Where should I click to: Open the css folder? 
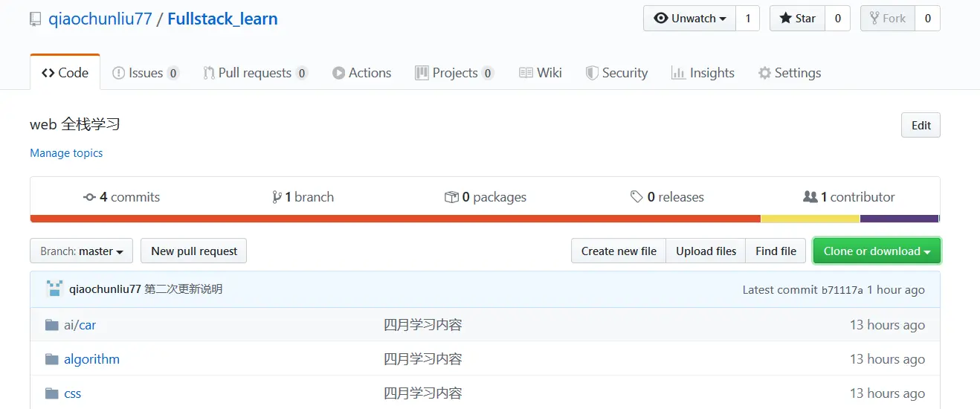coord(73,393)
